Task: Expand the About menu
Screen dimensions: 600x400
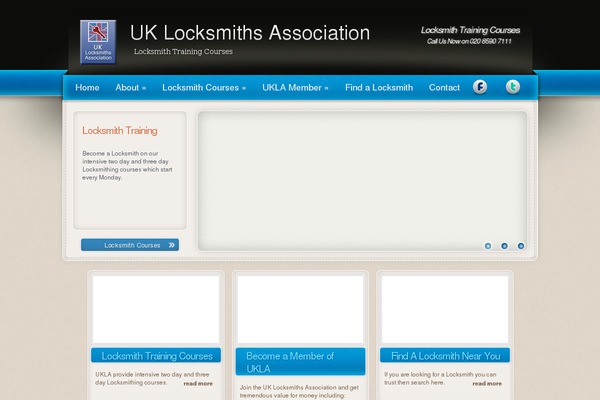Action: (130, 88)
